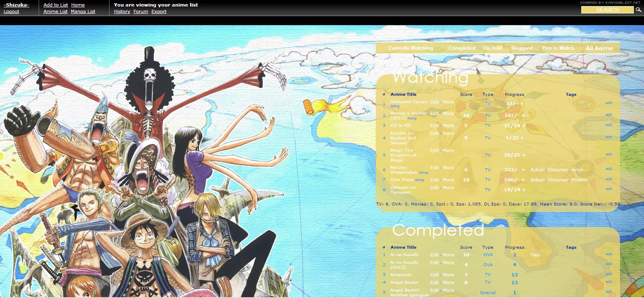Select Export in the top bar
The width and height of the screenshot is (644, 298).
tap(159, 11)
